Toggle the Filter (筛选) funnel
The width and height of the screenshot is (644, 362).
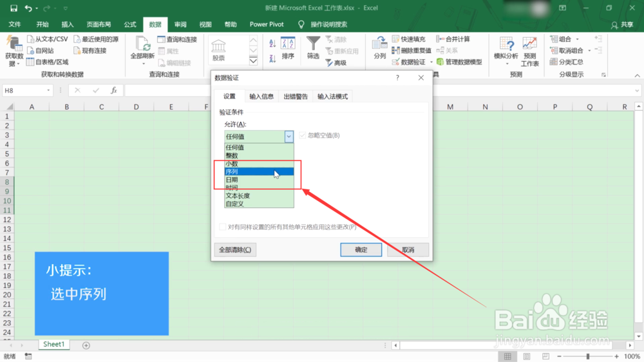313,48
